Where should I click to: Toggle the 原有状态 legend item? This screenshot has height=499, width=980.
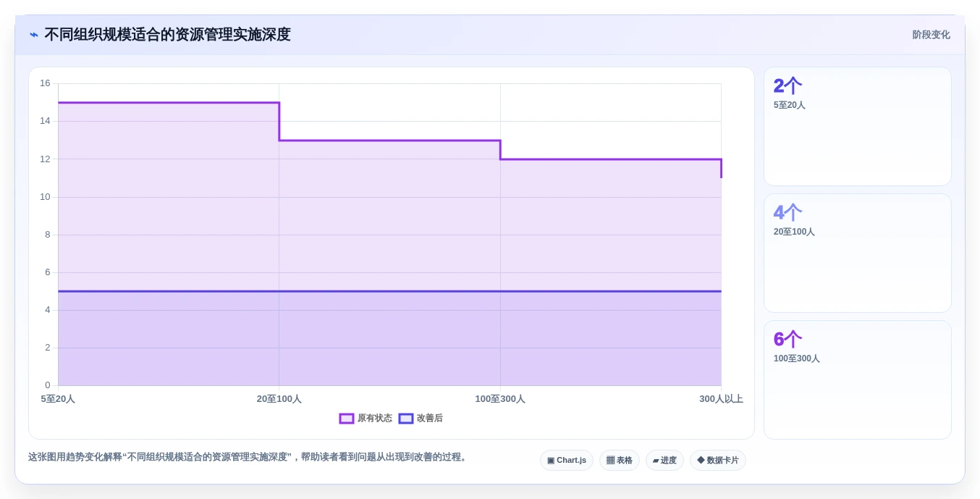366,419
